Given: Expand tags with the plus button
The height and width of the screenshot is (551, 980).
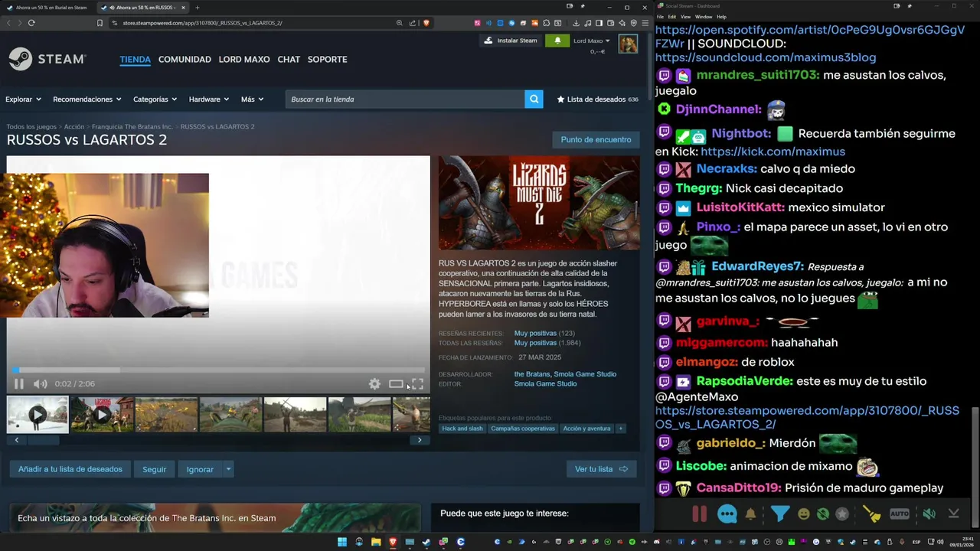Looking at the screenshot, I should (x=620, y=429).
